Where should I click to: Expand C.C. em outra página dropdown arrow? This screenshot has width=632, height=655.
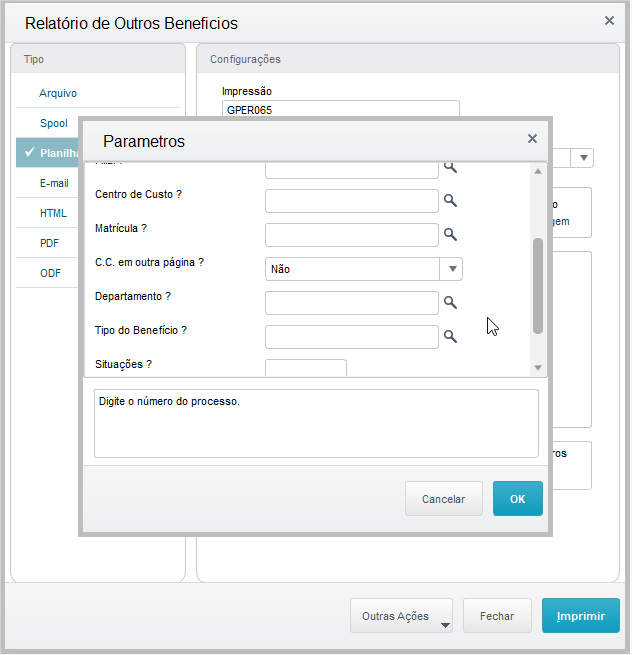452,269
